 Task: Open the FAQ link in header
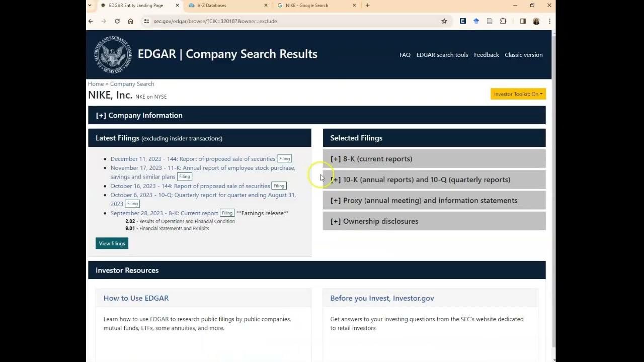[405, 55]
